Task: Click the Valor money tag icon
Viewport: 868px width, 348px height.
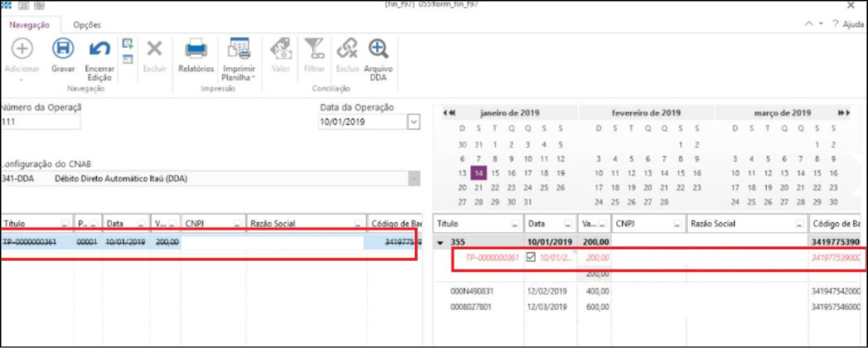Action: tap(281, 49)
